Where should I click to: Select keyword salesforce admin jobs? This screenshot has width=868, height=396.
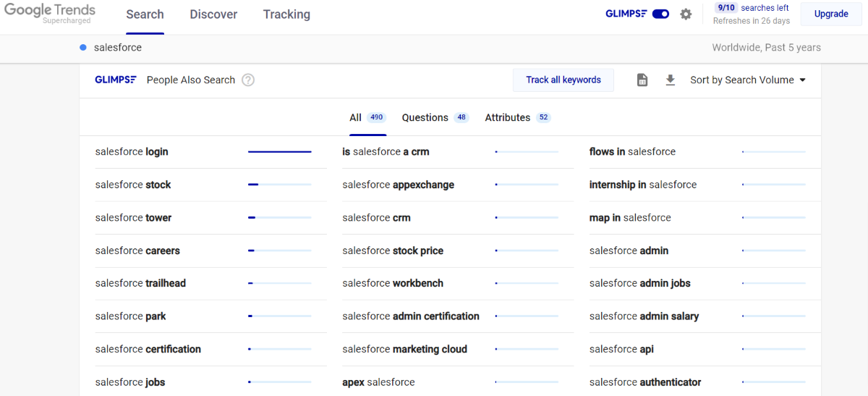pyautogui.click(x=640, y=283)
